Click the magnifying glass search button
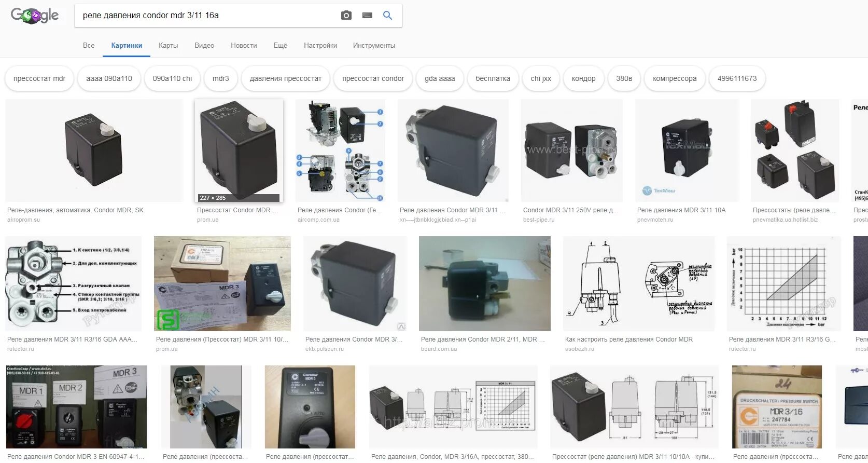The height and width of the screenshot is (463, 868). 387,16
